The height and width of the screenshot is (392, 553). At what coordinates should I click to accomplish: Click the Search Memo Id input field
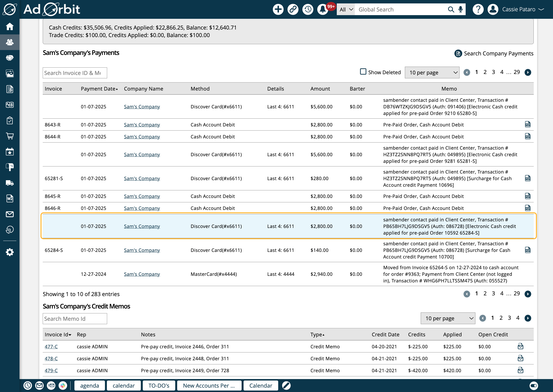[x=75, y=318]
